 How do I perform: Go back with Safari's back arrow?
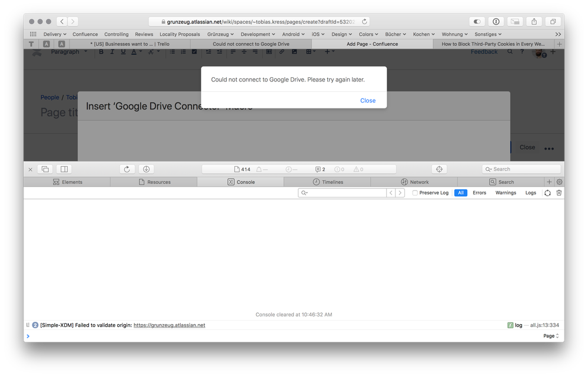coord(62,21)
